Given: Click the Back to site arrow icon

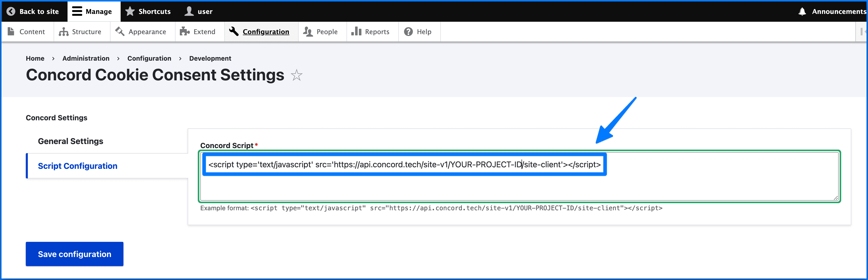Looking at the screenshot, I should point(11,11).
